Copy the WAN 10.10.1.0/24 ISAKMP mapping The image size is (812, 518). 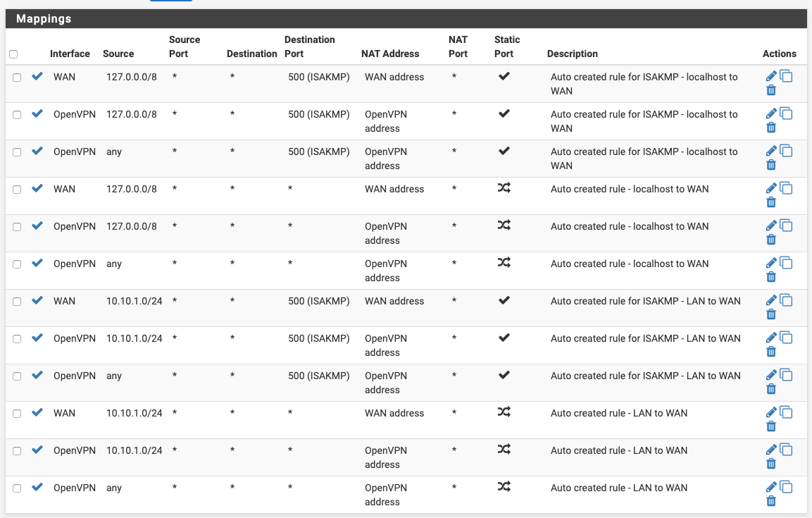click(x=787, y=300)
